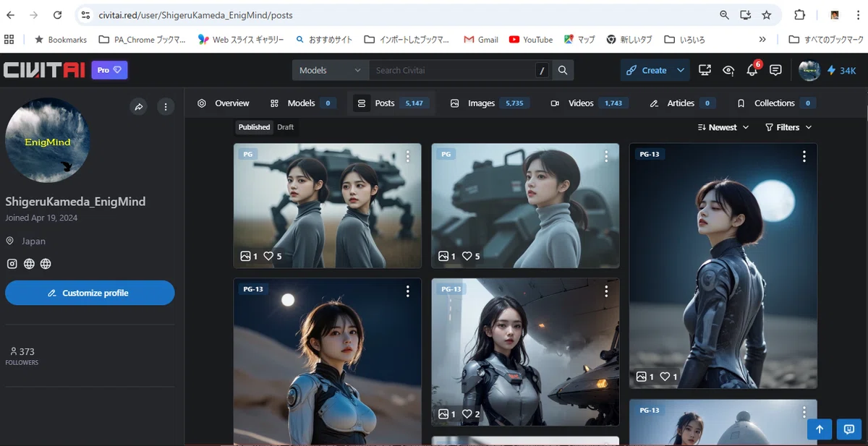
Task: Click the PG-13 badge on moon post
Action: (650, 154)
